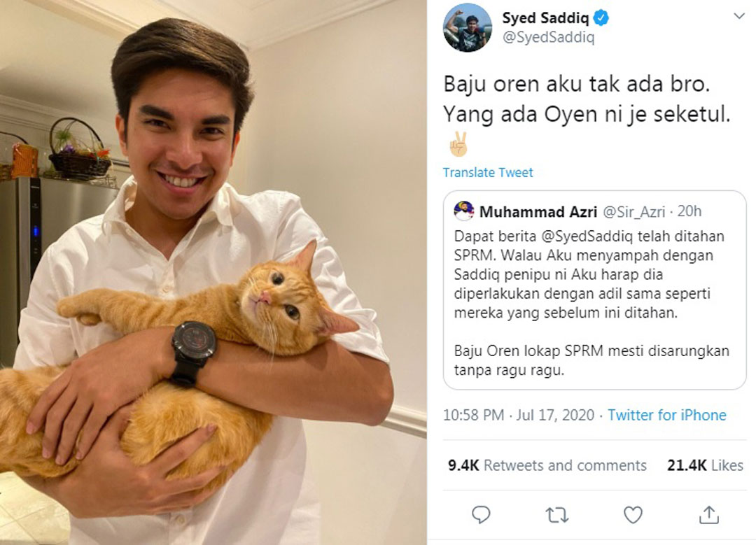Open Syed Saddiq's profile avatar
This screenshot has height=545, width=756.
(467, 27)
